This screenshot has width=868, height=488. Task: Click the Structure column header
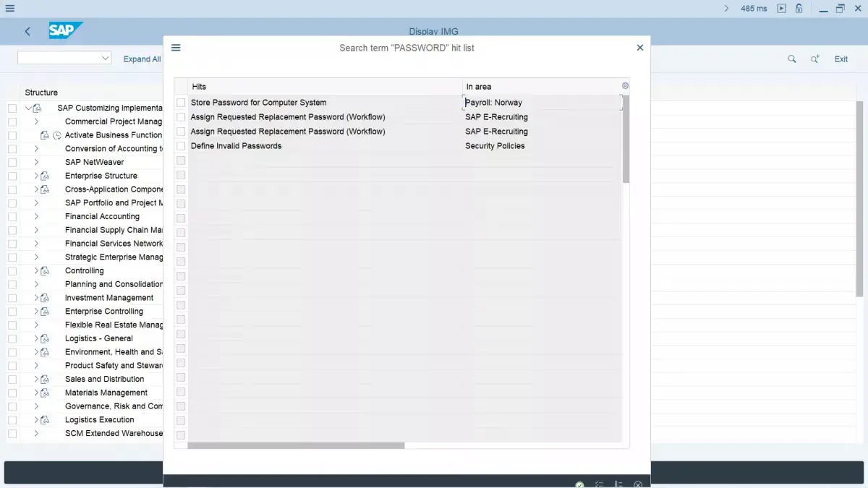[x=41, y=93]
